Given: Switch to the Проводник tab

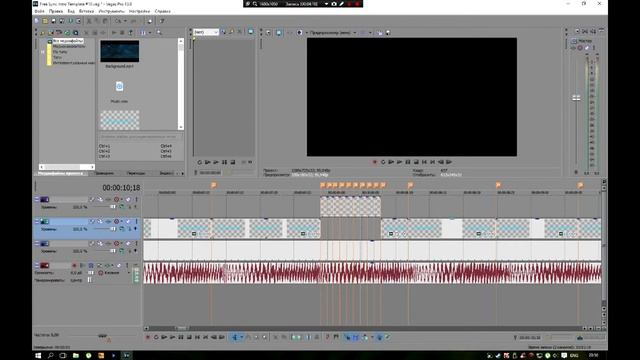Looking at the screenshot, I should 104,173.
